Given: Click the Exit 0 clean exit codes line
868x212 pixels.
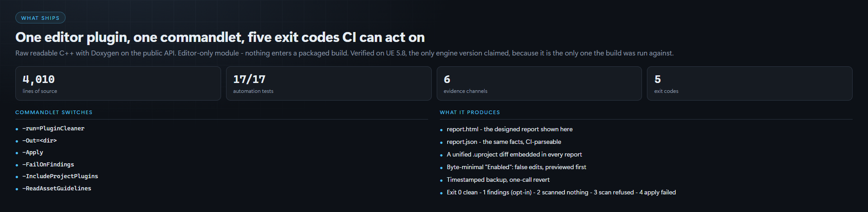Looking at the screenshot, I should click(561, 193).
